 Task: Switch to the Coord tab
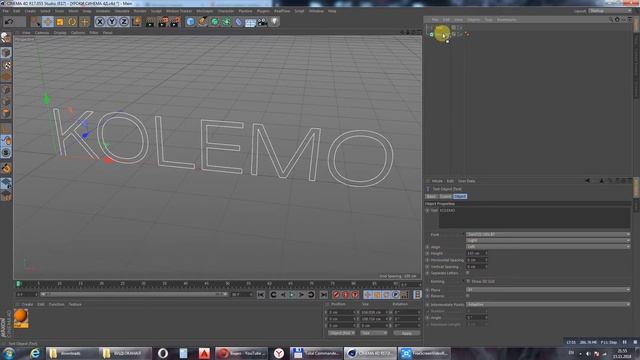[445, 196]
